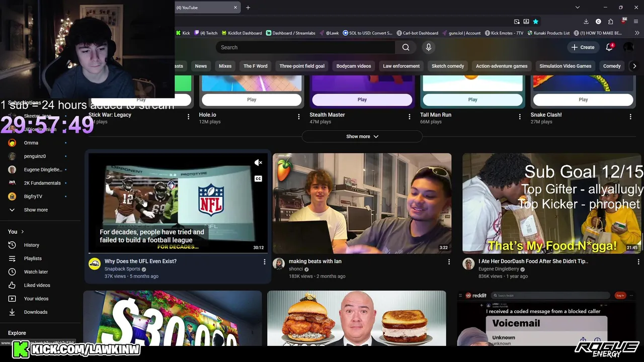Open options for Hole.io game card

[x=299, y=117]
